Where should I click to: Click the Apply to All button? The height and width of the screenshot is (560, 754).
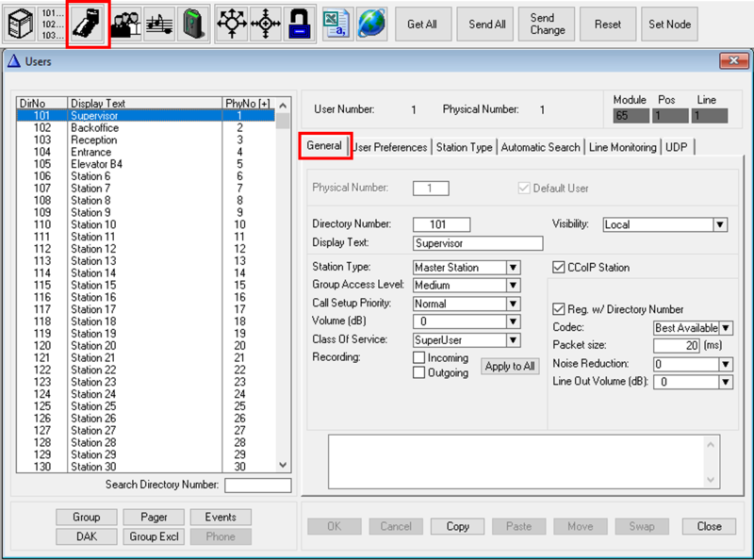point(510,366)
